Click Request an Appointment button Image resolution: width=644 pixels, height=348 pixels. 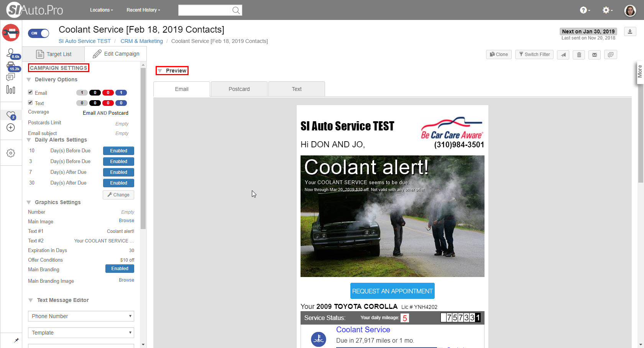[393, 291]
